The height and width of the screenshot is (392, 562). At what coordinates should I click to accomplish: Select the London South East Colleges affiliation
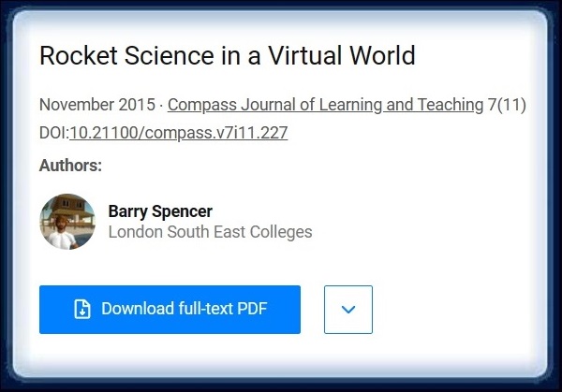tap(211, 232)
